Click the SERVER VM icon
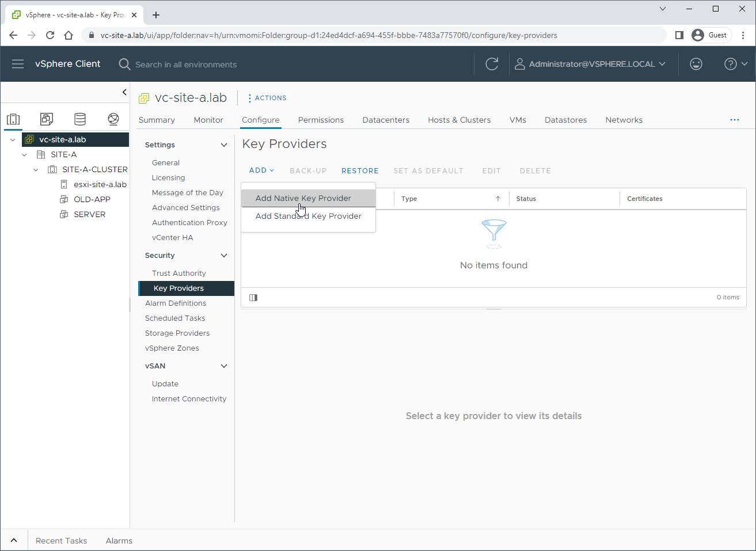Image resolution: width=756 pixels, height=551 pixels. pyautogui.click(x=64, y=214)
